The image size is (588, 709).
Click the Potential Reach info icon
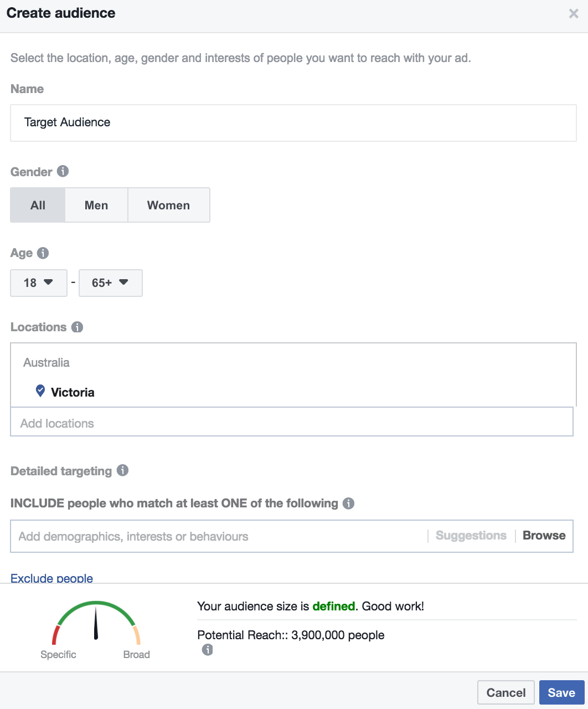coord(207,649)
